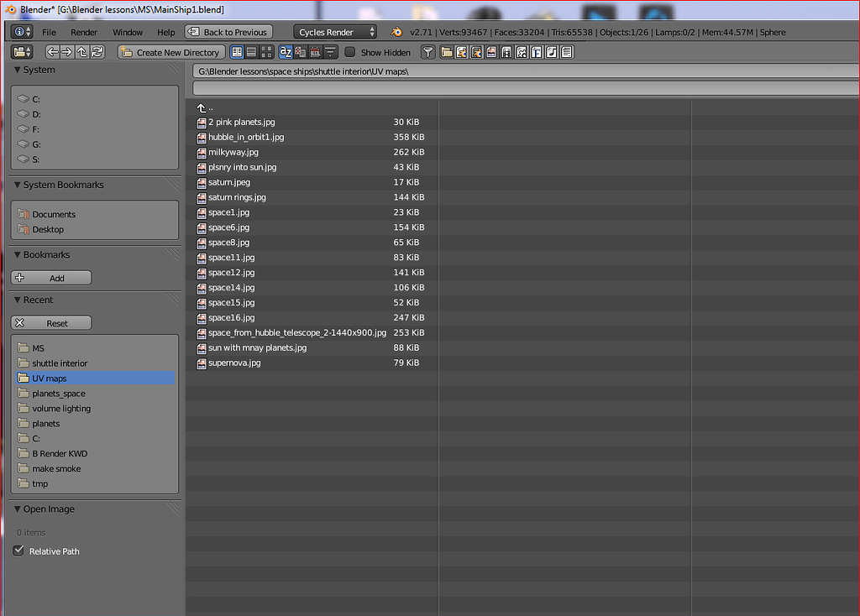Open the Help menu
This screenshot has width=860, height=616.
(165, 33)
